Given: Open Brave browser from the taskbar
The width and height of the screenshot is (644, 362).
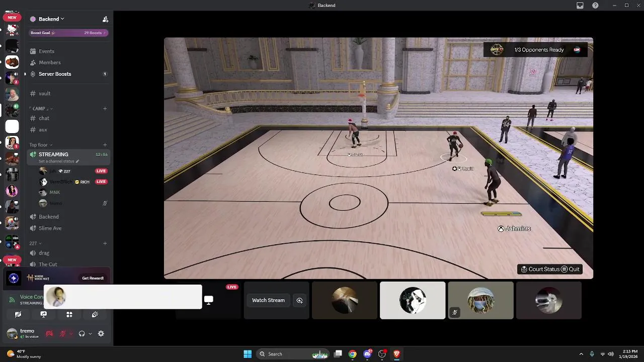Looking at the screenshot, I should click(x=397, y=354).
